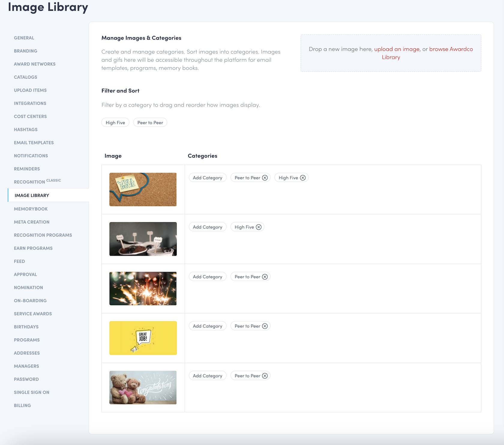Remove High Five from Well Done image
Screen dimensions: 504x445
coord(303,178)
